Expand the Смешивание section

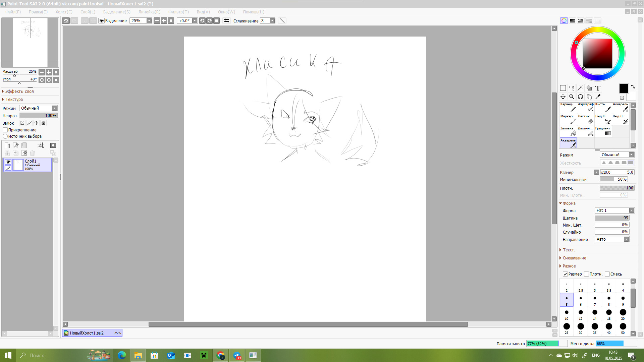tap(574, 258)
